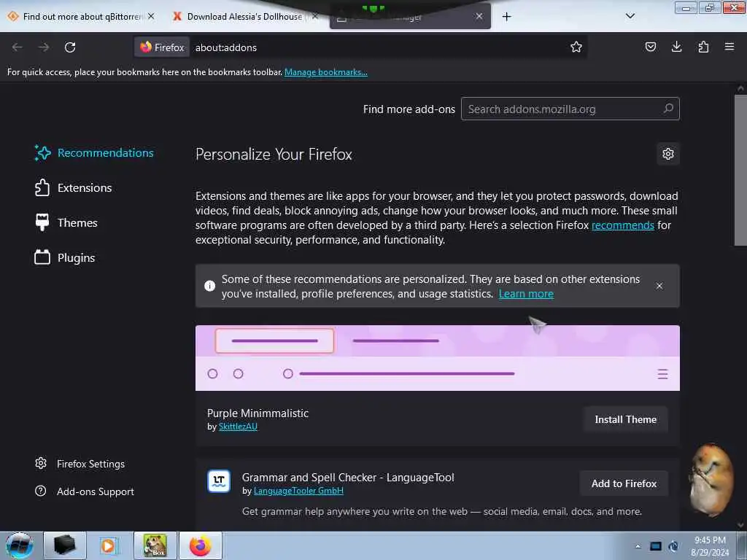Open the Extensions category

pyautogui.click(x=74, y=187)
